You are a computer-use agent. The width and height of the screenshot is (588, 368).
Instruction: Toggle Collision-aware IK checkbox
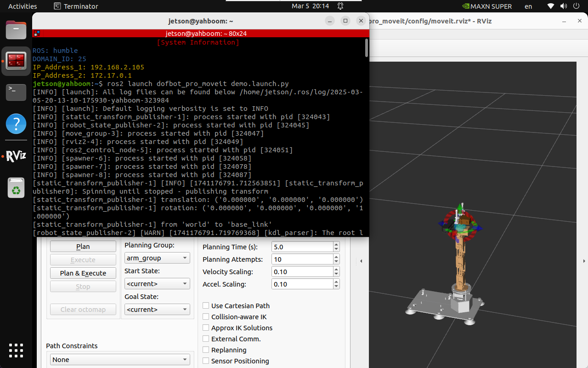(x=206, y=316)
